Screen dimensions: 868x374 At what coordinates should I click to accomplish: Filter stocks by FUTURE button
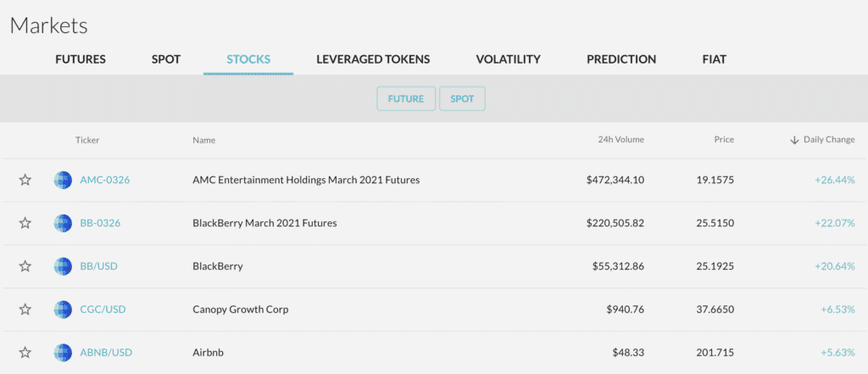coord(406,99)
